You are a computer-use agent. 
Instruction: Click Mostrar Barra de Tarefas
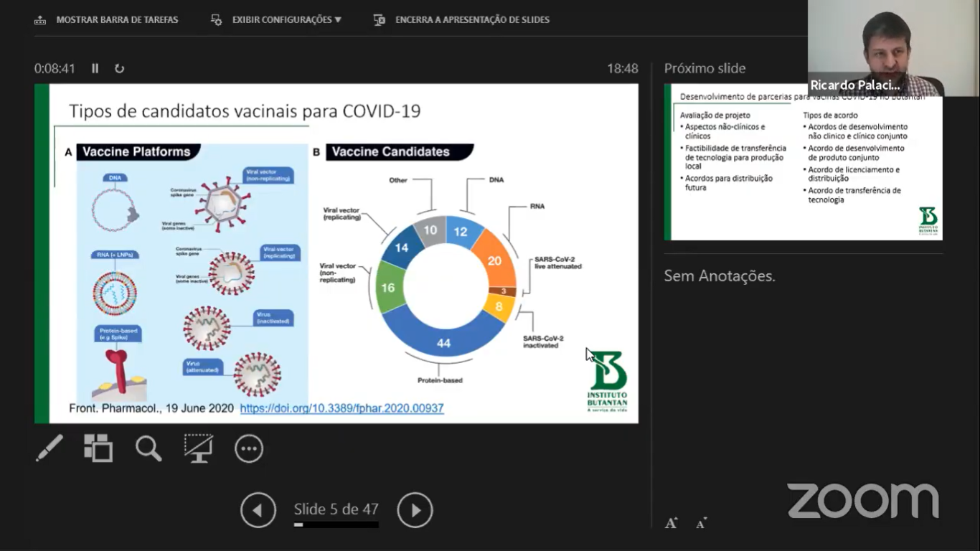pos(117,20)
